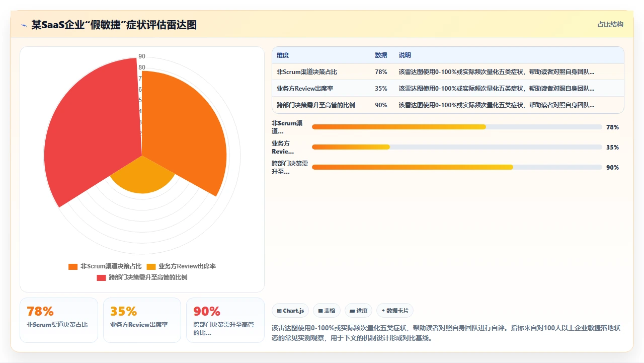
Task: Click the 数据 column header
Action: (x=381, y=55)
